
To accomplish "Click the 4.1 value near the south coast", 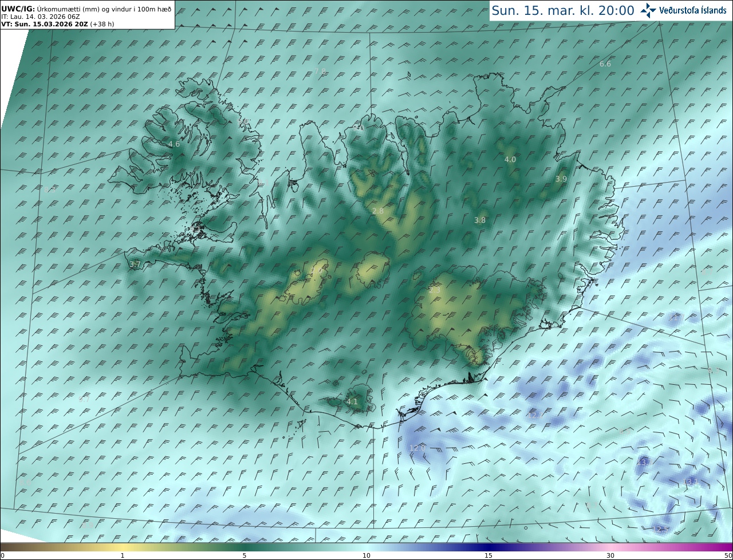I will 352,402.
